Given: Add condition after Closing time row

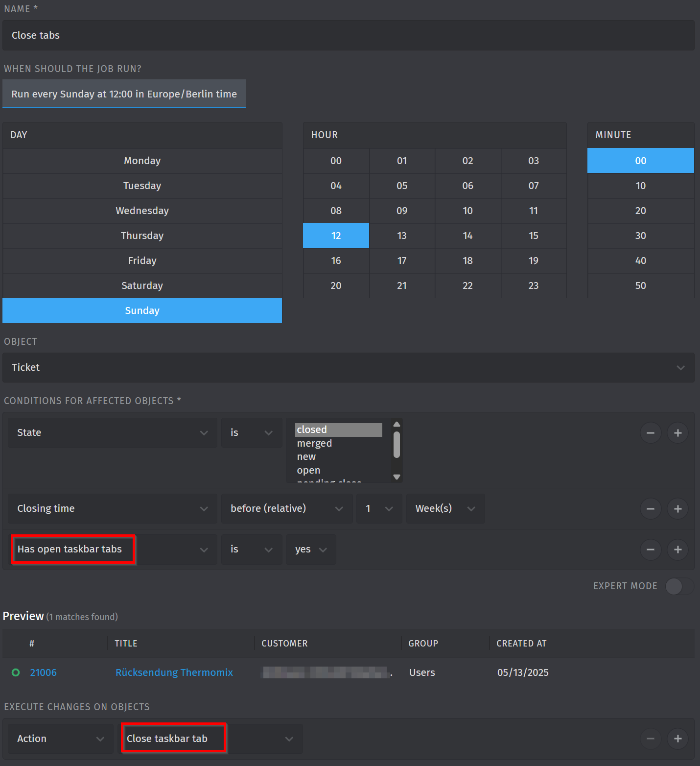Looking at the screenshot, I should coord(677,509).
